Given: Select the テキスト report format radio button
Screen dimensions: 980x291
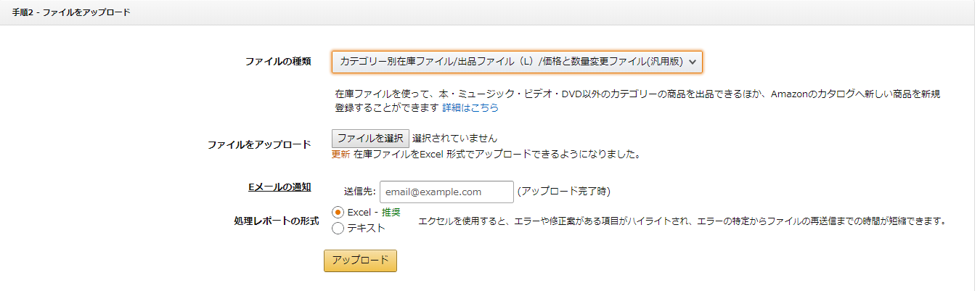Looking at the screenshot, I should tap(338, 229).
